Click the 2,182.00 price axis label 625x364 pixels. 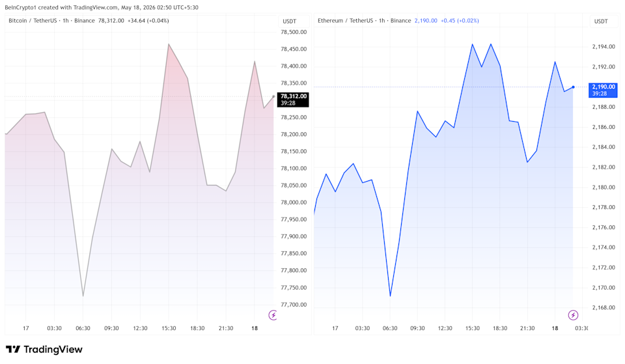click(604, 167)
